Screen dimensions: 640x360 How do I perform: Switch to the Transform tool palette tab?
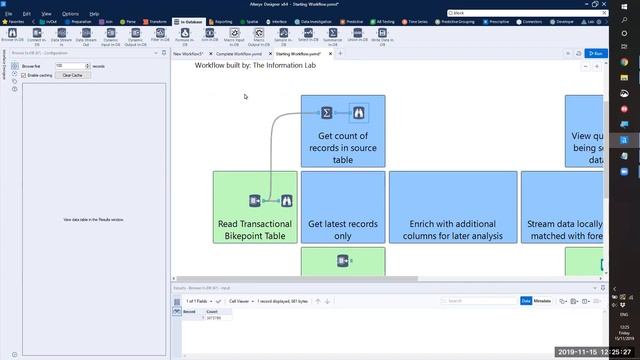coord(155,22)
